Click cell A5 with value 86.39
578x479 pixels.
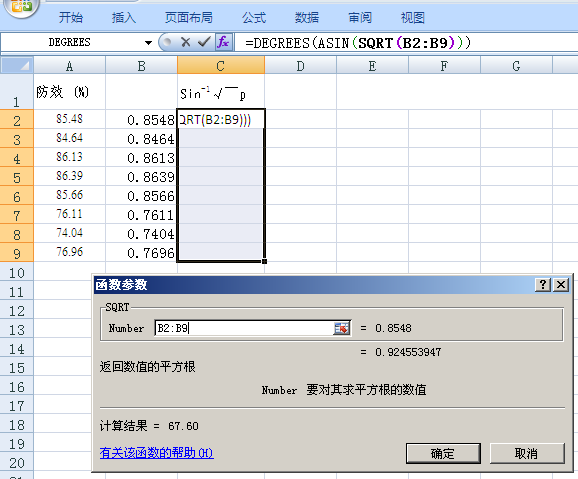pyautogui.click(x=69, y=176)
